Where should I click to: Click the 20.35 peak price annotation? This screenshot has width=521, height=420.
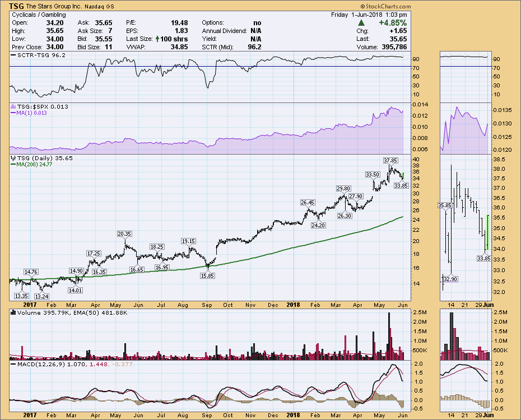coord(124,234)
